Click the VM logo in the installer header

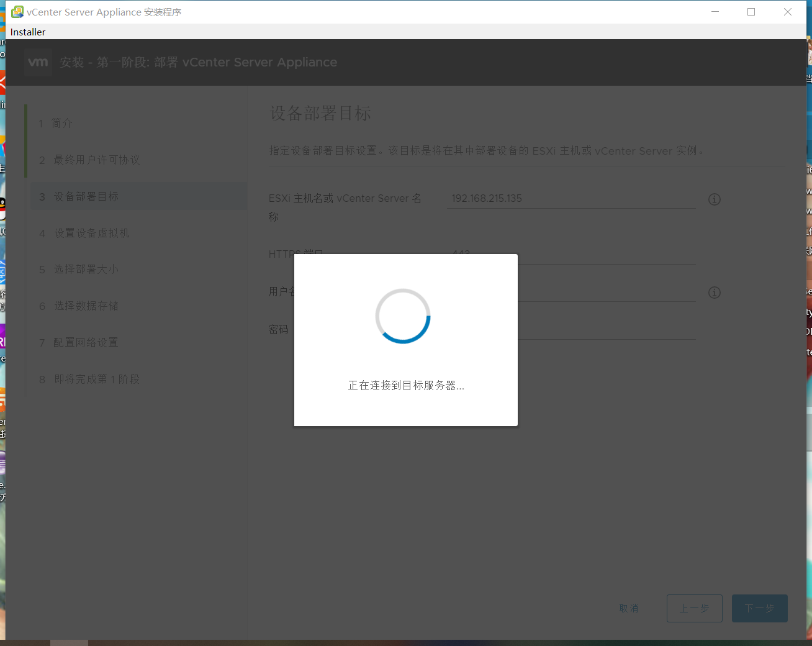coord(38,61)
